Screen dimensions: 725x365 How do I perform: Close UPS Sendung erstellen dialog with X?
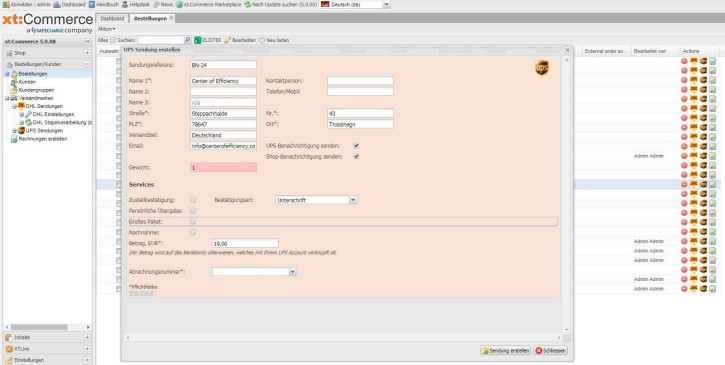click(567, 50)
